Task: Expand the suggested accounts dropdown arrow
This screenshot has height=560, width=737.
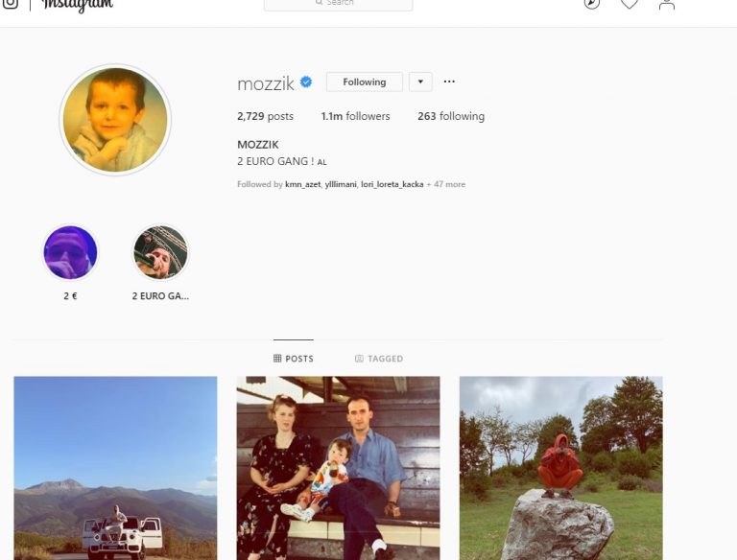Action: (x=420, y=82)
